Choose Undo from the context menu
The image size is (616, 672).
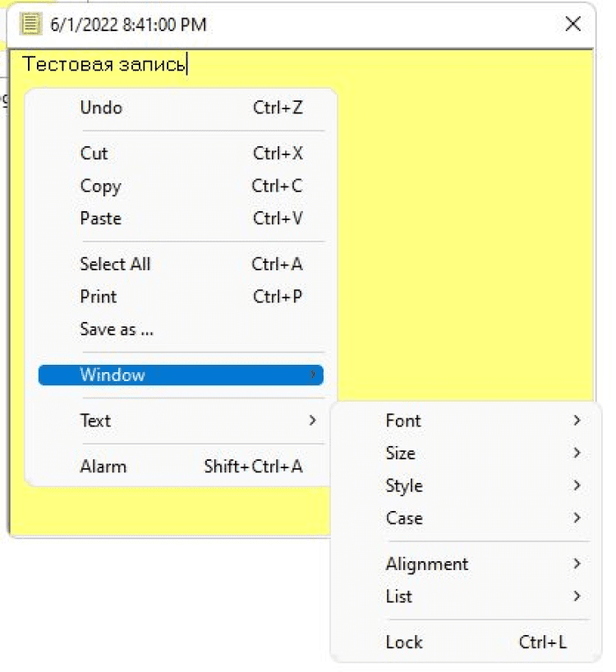tap(101, 108)
